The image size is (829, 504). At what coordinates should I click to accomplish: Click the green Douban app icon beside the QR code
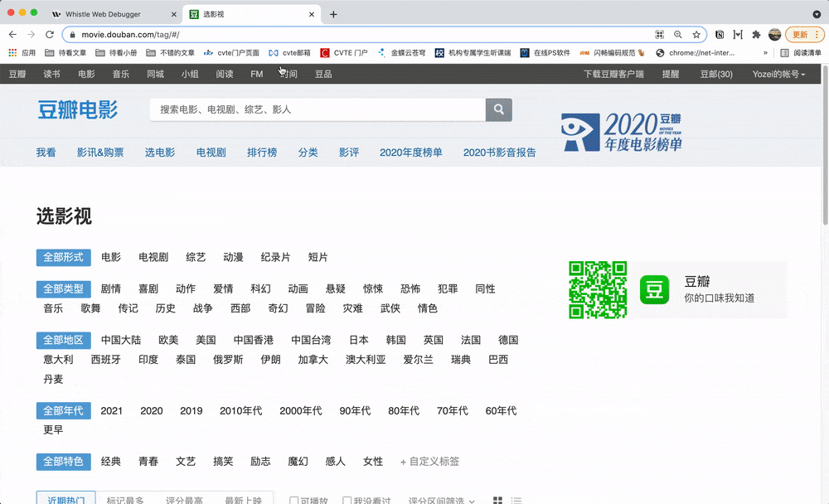654,291
